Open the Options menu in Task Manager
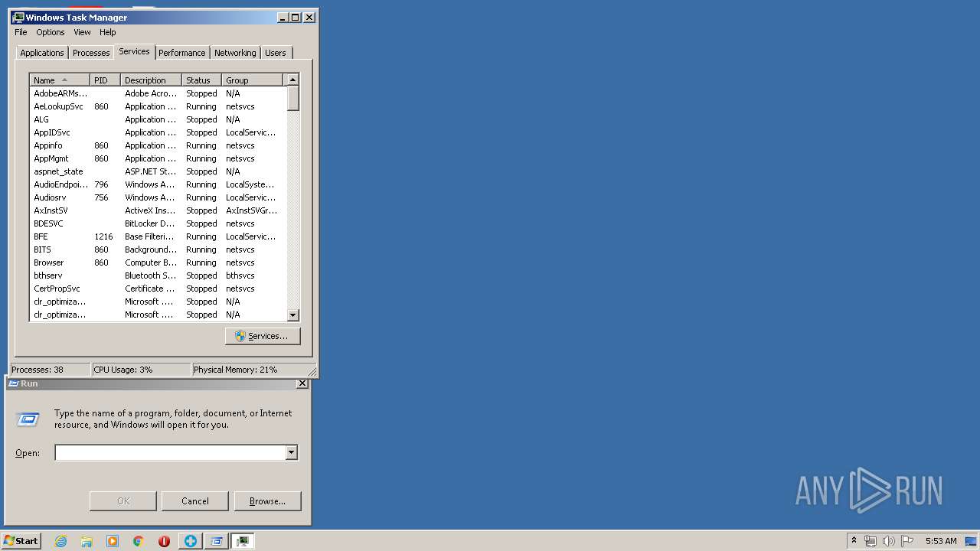Viewport: 980px width, 551px height. [x=51, y=32]
